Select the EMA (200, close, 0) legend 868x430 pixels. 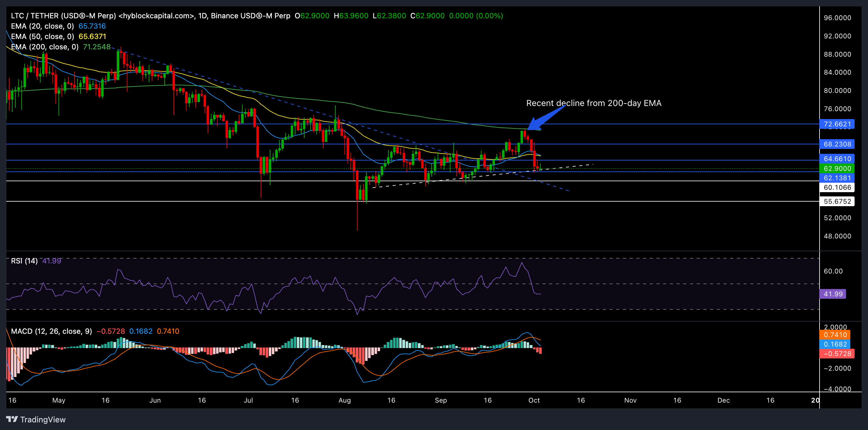pos(44,47)
